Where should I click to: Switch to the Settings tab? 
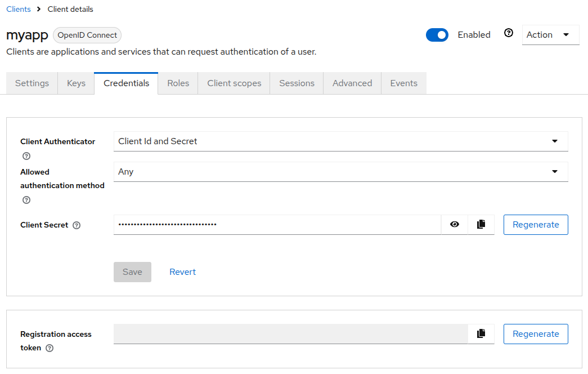point(32,83)
